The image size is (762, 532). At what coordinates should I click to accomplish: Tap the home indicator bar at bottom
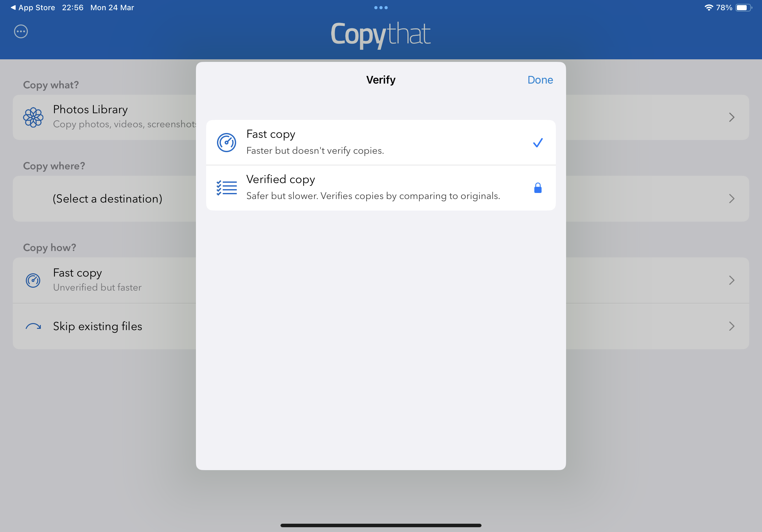pyautogui.click(x=381, y=525)
